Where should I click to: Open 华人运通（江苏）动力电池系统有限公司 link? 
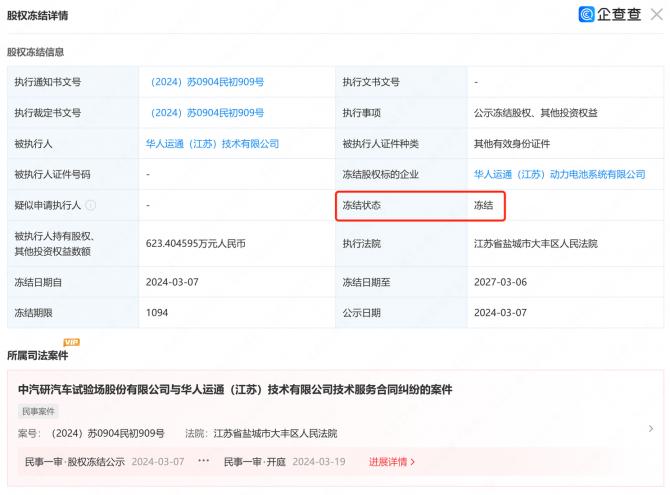[559, 174]
